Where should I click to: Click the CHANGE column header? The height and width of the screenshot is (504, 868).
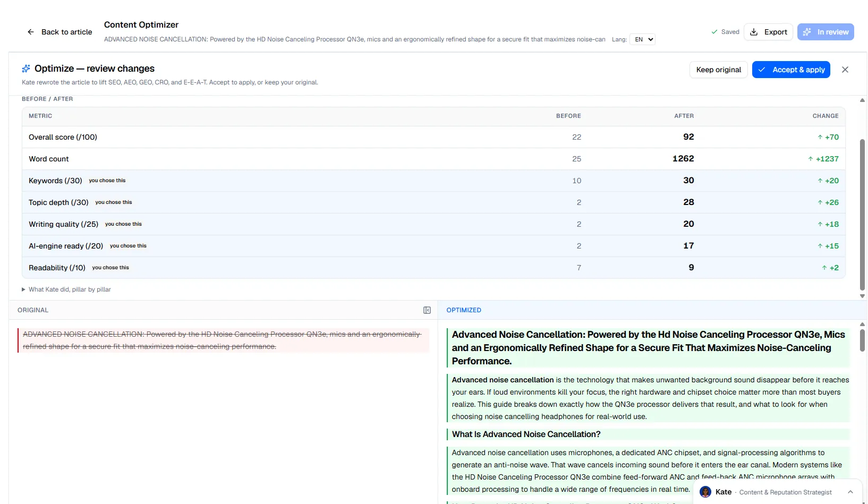tap(826, 116)
